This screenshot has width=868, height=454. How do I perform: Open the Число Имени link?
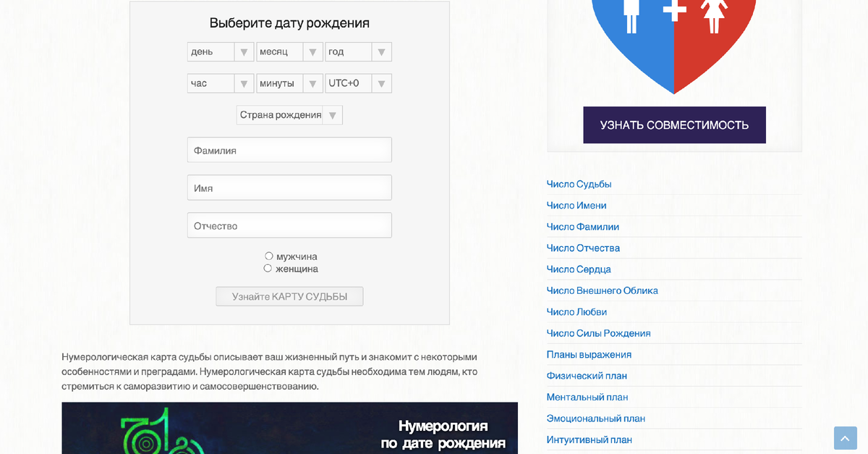tap(576, 206)
